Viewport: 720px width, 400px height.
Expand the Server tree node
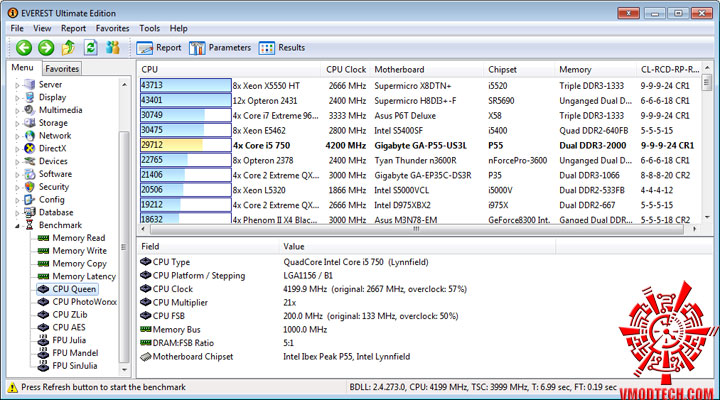click(17, 85)
